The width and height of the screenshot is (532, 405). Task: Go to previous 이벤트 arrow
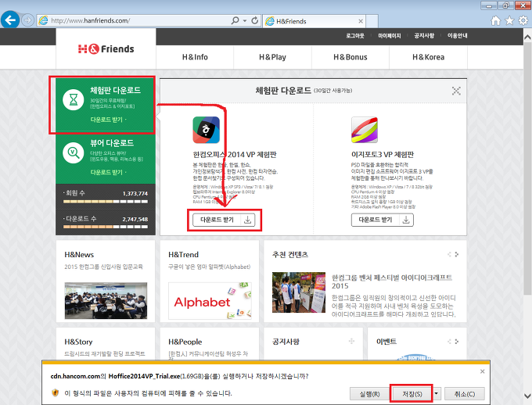pyautogui.click(x=449, y=342)
